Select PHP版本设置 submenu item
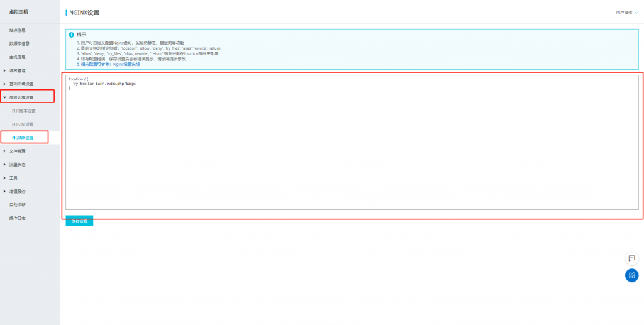The width and height of the screenshot is (644, 325). coord(24,111)
